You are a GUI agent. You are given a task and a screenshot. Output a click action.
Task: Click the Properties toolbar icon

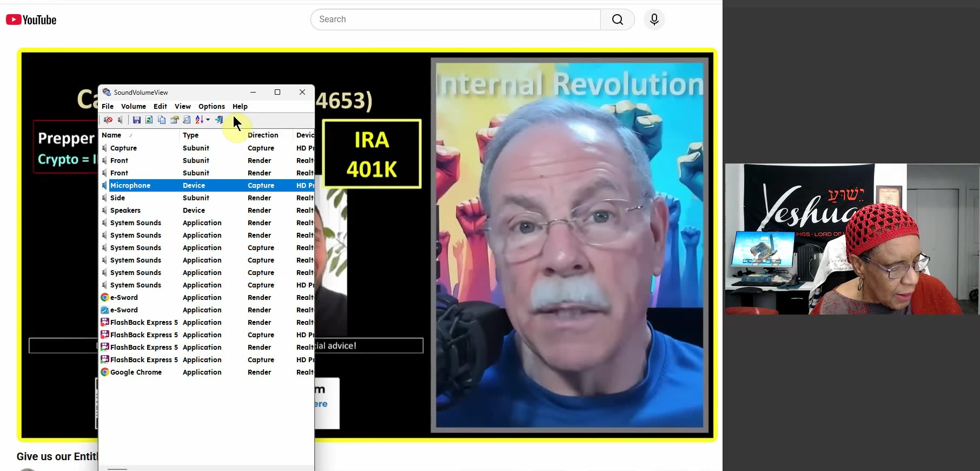(x=174, y=120)
